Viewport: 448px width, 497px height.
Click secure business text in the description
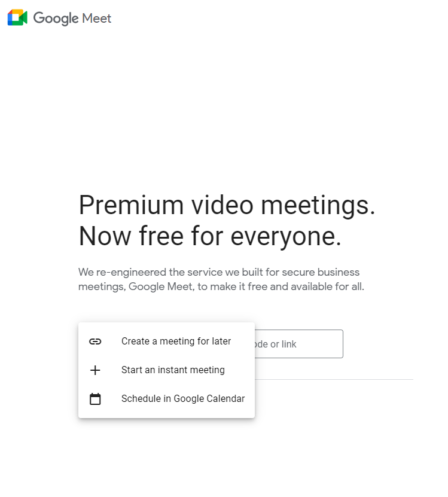coord(321,272)
